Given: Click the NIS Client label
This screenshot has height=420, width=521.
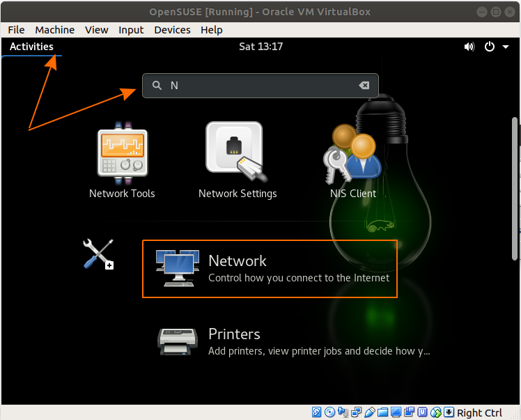Looking at the screenshot, I should (353, 194).
